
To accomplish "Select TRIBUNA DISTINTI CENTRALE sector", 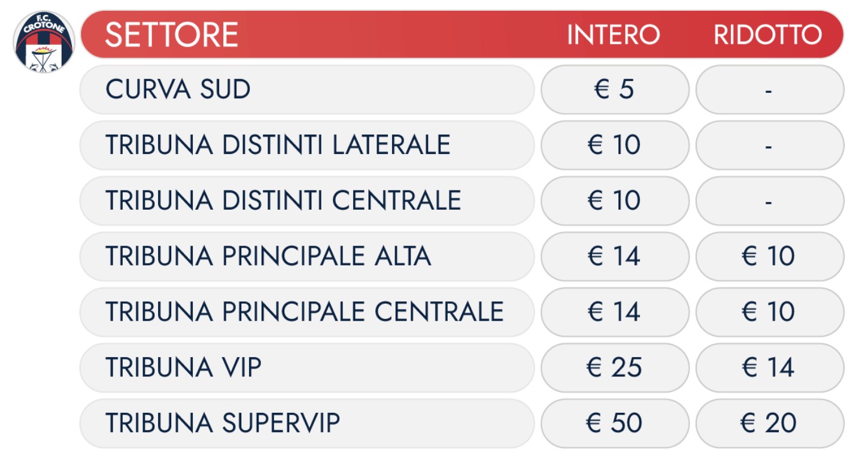I will 307,201.
